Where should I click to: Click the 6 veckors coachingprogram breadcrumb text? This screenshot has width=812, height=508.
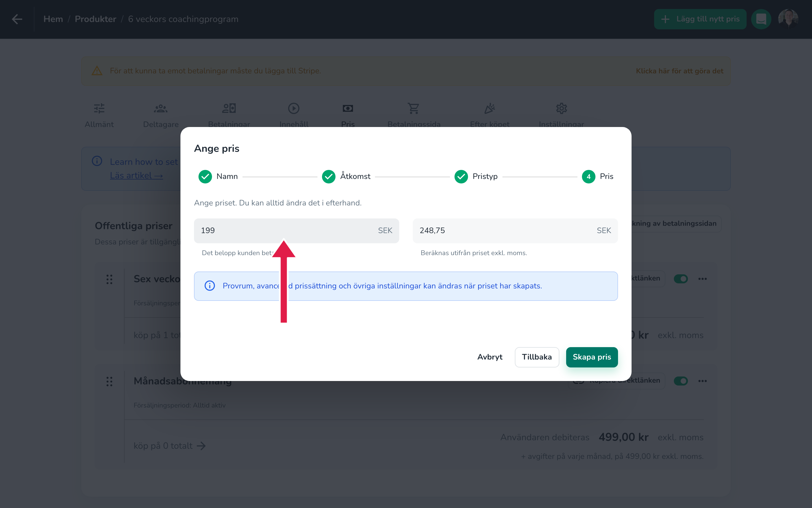pos(183,19)
